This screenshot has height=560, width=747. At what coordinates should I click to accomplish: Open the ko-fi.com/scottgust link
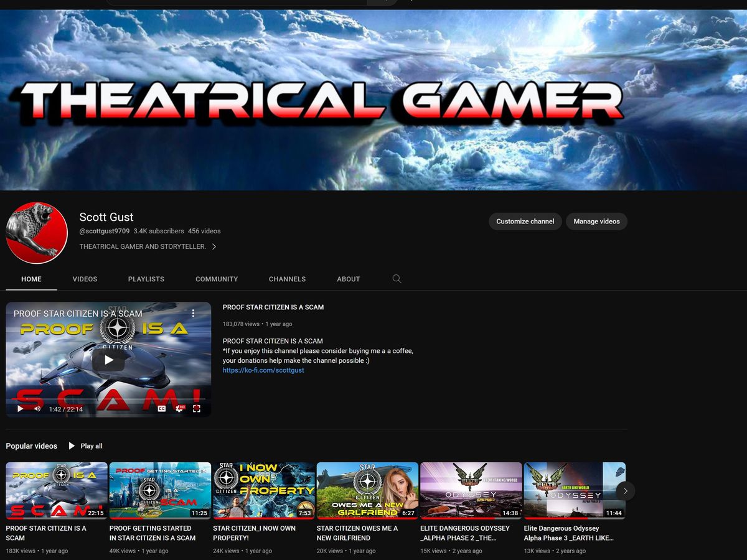tap(263, 370)
